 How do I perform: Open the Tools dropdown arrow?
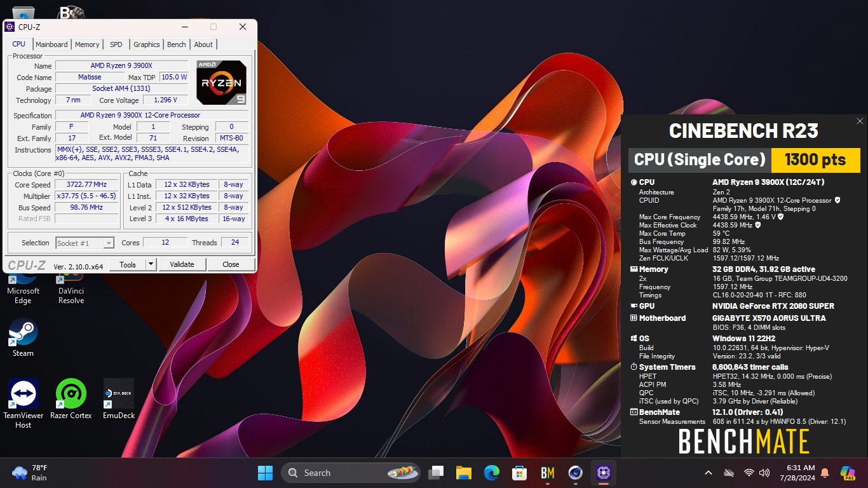151,264
